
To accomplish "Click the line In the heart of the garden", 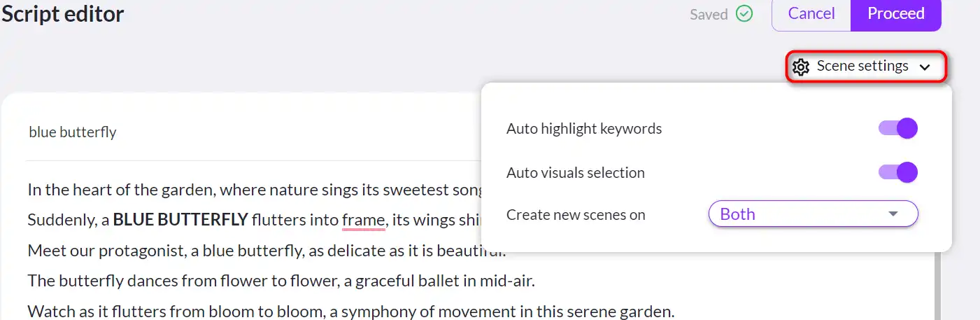I will (x=255, y=189).
